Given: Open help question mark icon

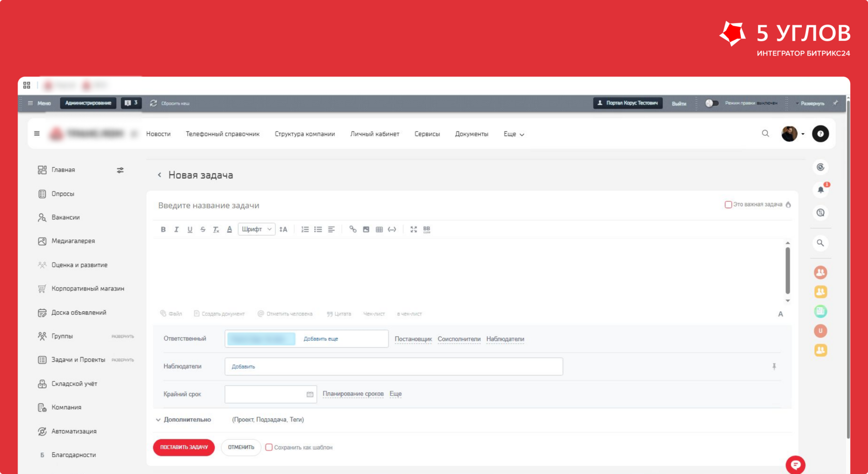Looking at the screenshot, I should click(820, 134).
